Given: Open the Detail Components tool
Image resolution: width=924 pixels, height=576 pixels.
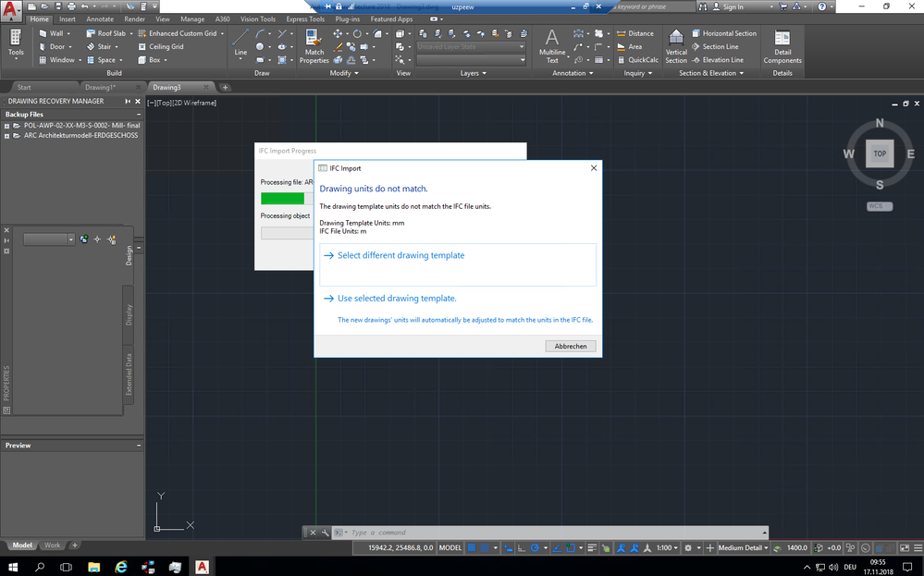Looking at the screenshot, I should click(x=782, y=46).
